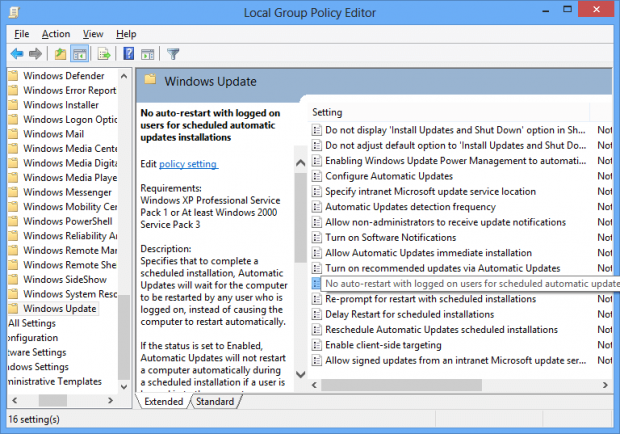Click the application icon in the title bar
Image resolution: width=620 pixels, height=434 pixels.
(x=14, y=13)
